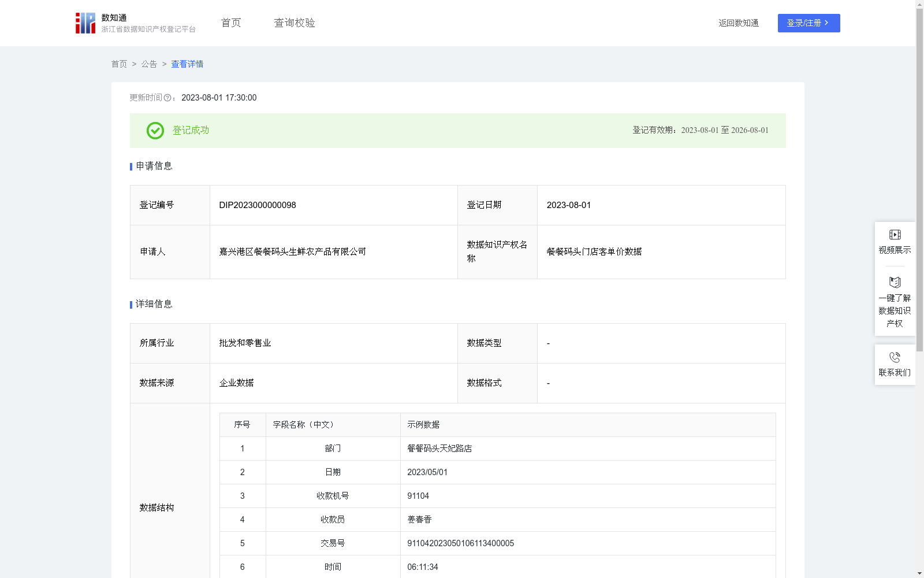
Task: Click the 数据类型 label cell
Action: [x=497, y=343]
